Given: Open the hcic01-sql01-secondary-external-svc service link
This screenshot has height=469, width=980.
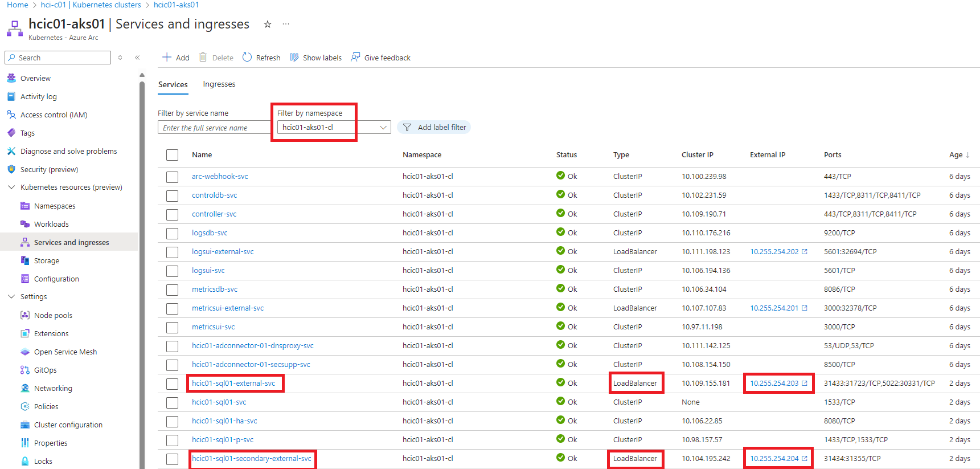Looking at the screenshot, I should click(251, 459).
